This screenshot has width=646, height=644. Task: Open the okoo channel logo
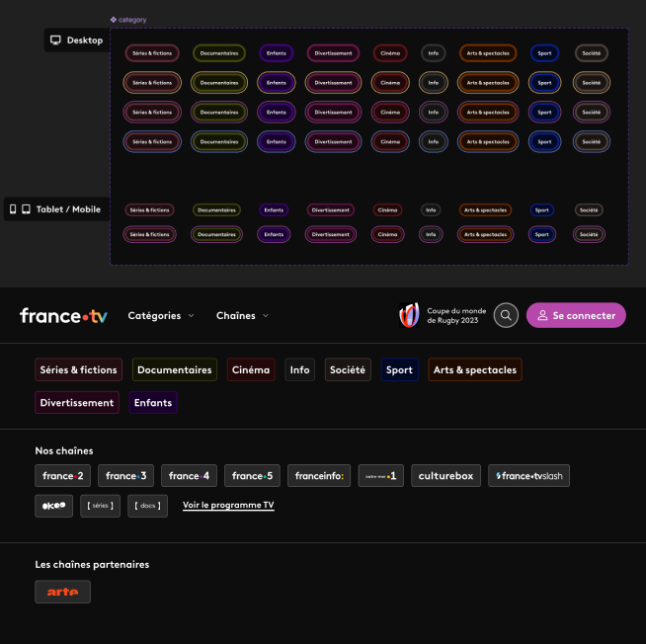pos(54,506)
